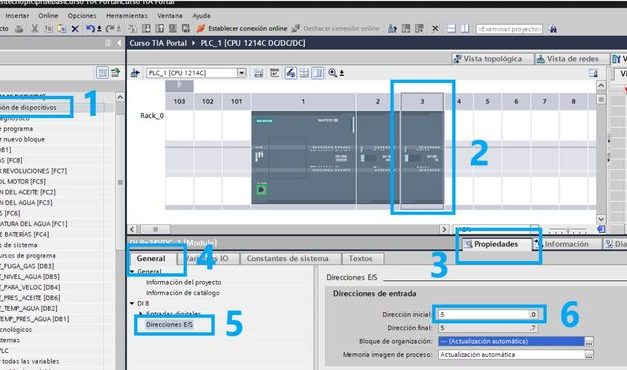Click the accessible devices icon after Deshacer conexión

tap(392, 29)
